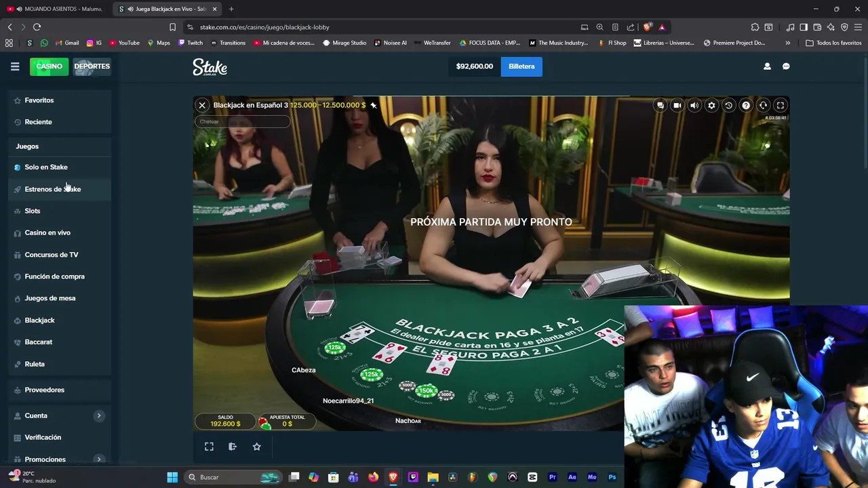Open the Brave wallet icon
868x488 pixels.
pyautogui.click(x=817, y=27)
